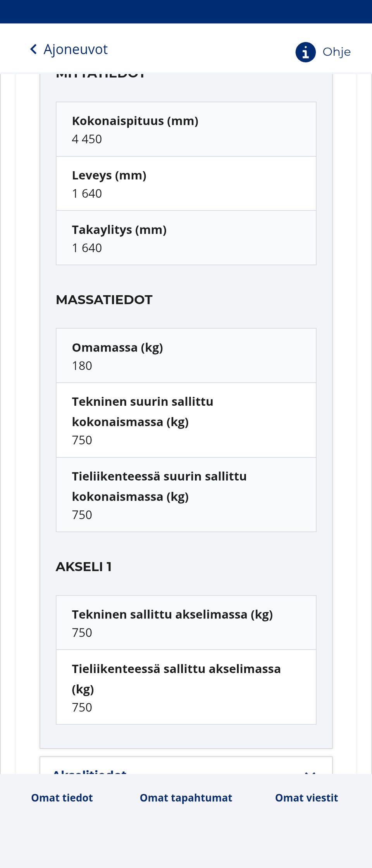Switch to Omat viestit in bottom navigation
Screen dimensions: 372x868
[306, 798]
